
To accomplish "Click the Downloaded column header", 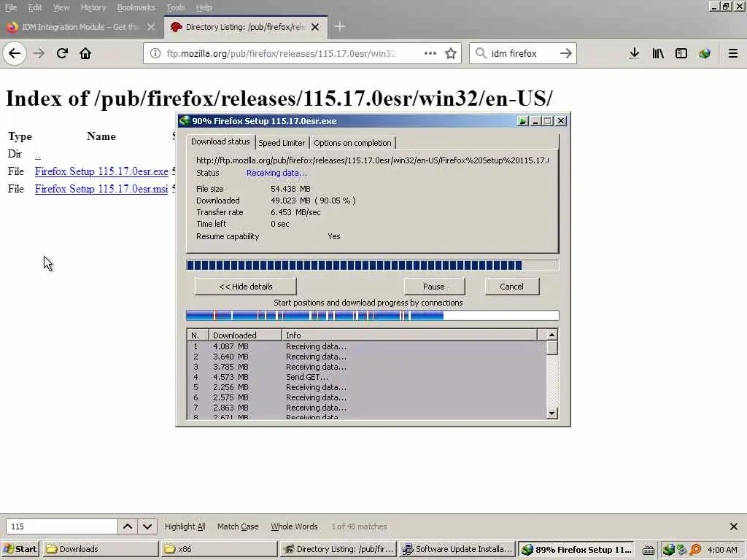I will [x=245, y=335].
